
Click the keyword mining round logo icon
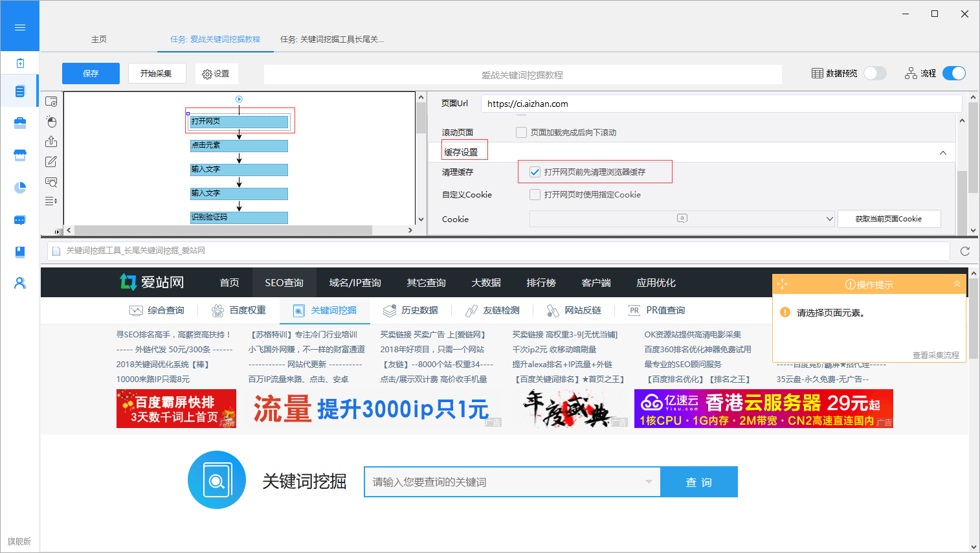(x=217, y=480)
